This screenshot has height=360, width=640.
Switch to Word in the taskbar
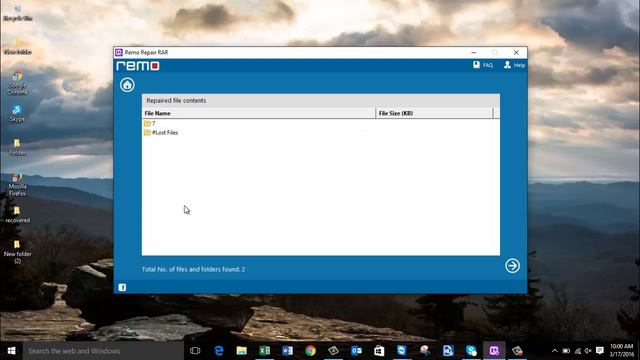point(287,351)
